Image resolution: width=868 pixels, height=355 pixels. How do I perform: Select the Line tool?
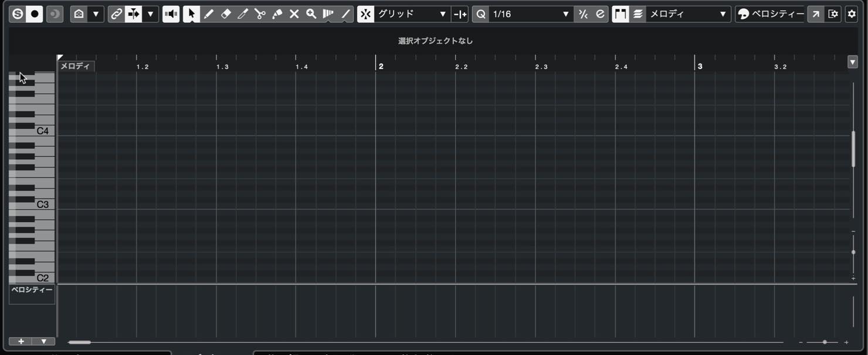coord(345,14)
